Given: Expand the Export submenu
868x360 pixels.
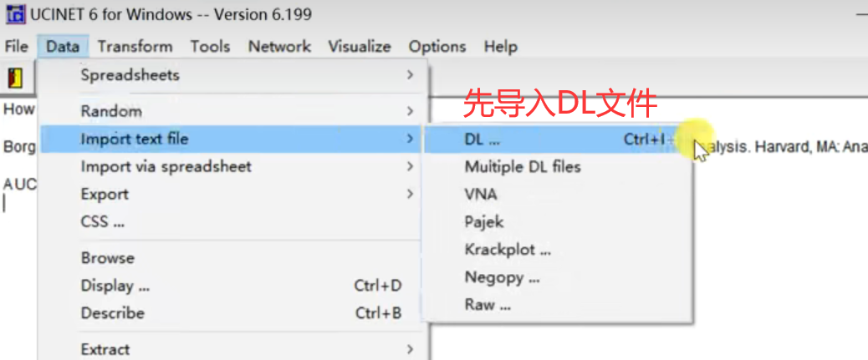Looking at the screenshot, I should click(x=232, y=194).
